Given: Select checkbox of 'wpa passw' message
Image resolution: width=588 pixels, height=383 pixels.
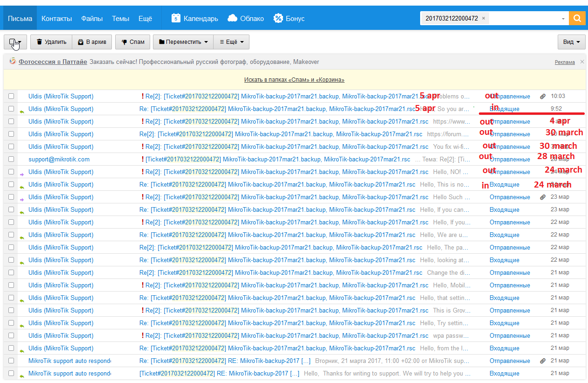Looking at the screenshot, I should (x=11, y=335).
